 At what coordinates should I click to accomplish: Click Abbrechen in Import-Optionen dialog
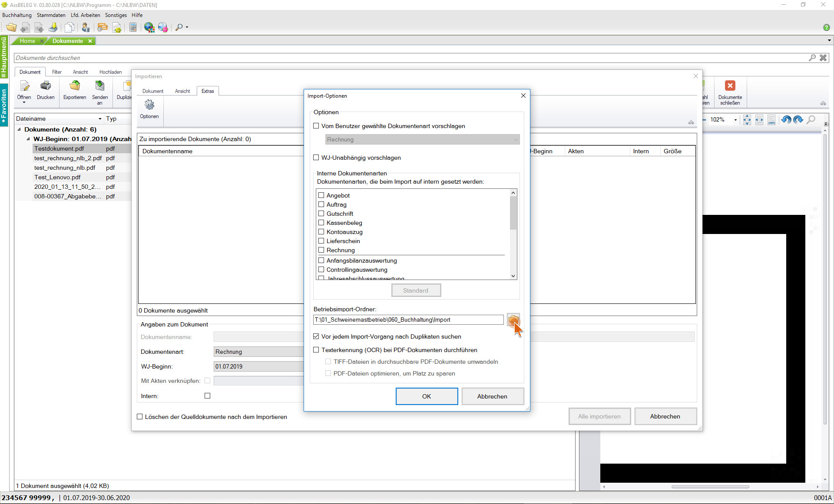pyautogui.click(x=492, y=396)
